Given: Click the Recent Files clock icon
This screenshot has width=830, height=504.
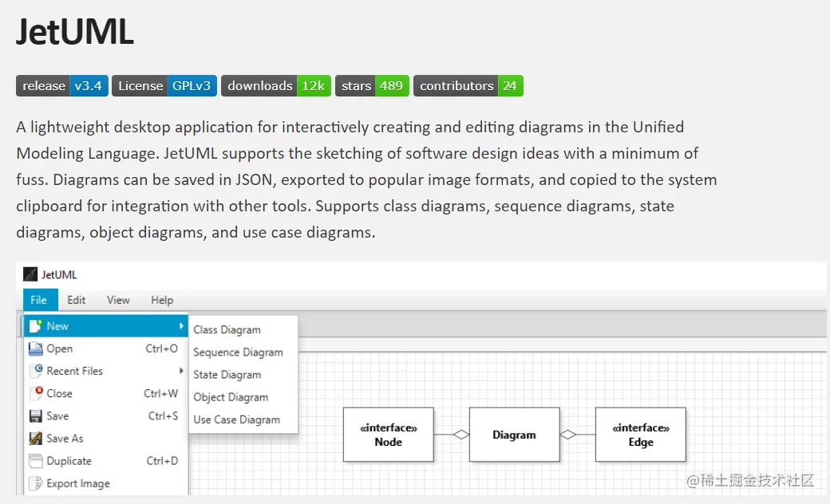Looking at the screenshot, I should pyautogui.click(x=36, y=371).
